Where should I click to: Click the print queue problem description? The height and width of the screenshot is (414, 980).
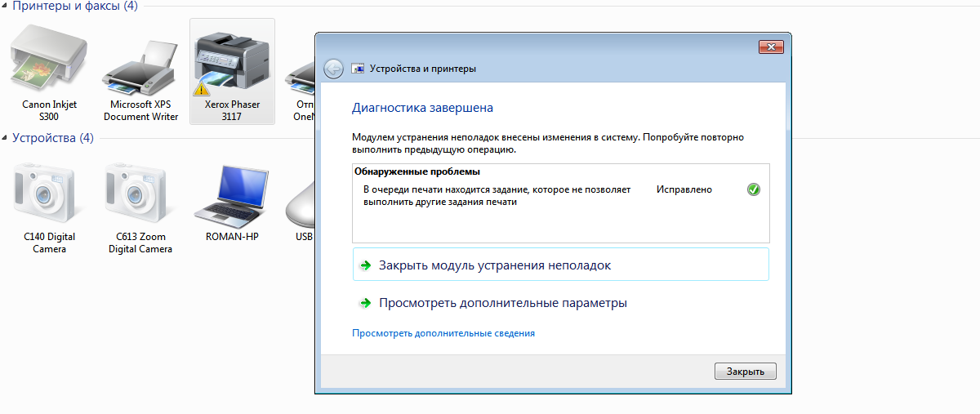tap(497, 195)
